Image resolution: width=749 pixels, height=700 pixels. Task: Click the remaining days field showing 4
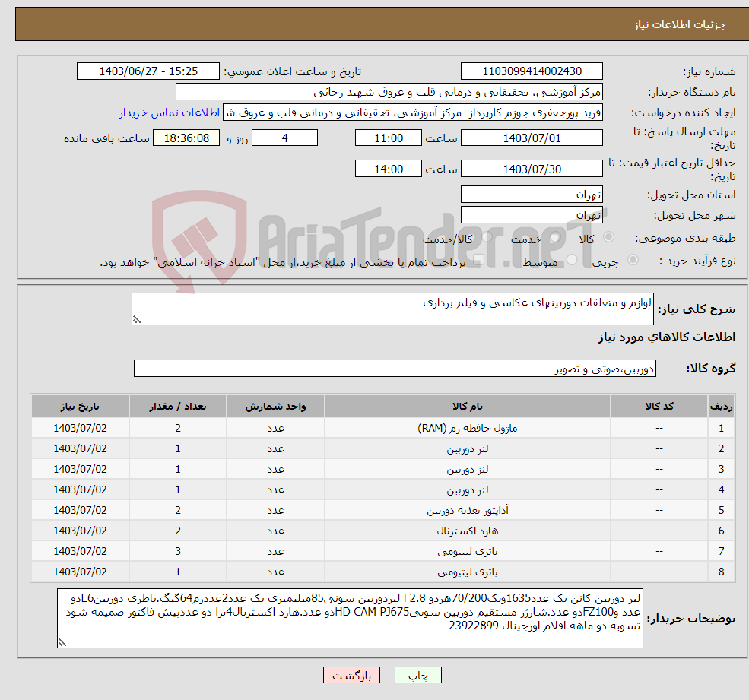(x=284, y=138)
